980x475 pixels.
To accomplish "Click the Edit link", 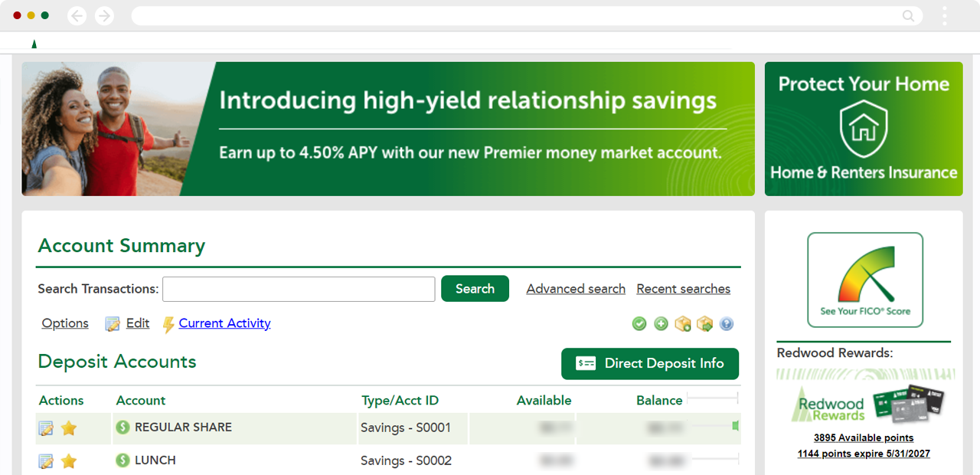I will [x=138, y=323].
